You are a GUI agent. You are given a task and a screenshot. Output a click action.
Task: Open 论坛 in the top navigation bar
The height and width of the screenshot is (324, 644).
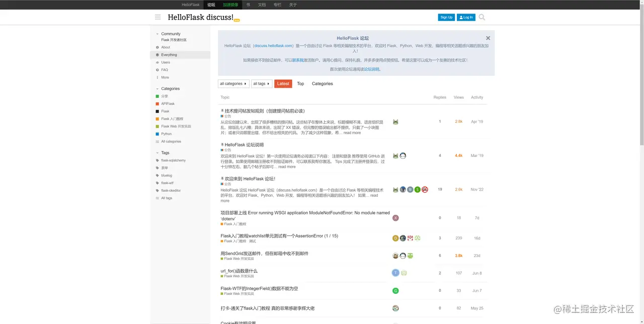211,5
